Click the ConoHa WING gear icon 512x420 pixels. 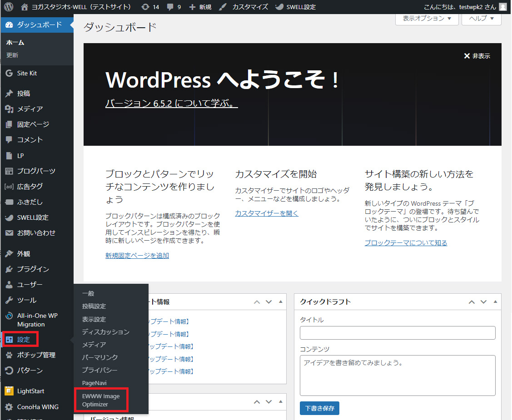coord(9,407)
